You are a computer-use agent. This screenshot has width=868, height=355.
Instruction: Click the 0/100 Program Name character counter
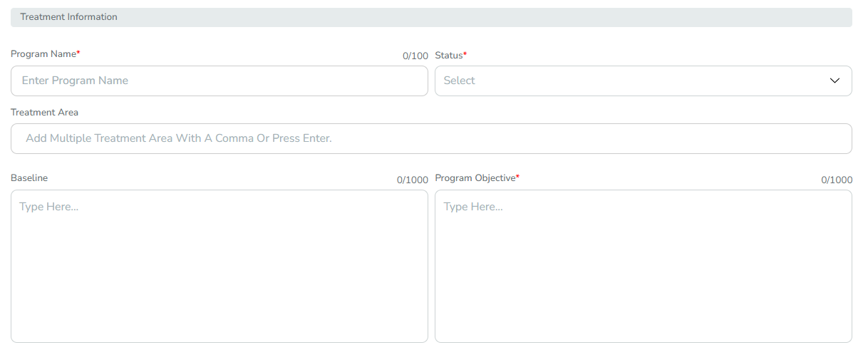tap(415, 56)
